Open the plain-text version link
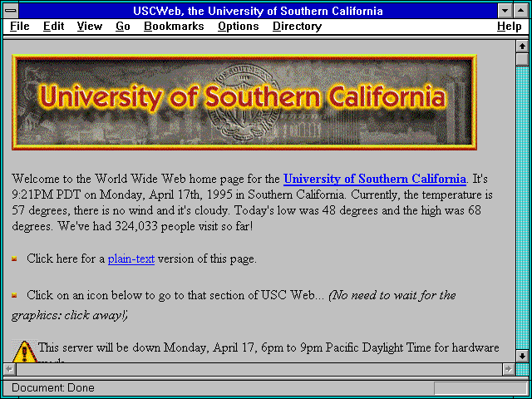This screenshot has height=399, width=532. tap(131, 259)
